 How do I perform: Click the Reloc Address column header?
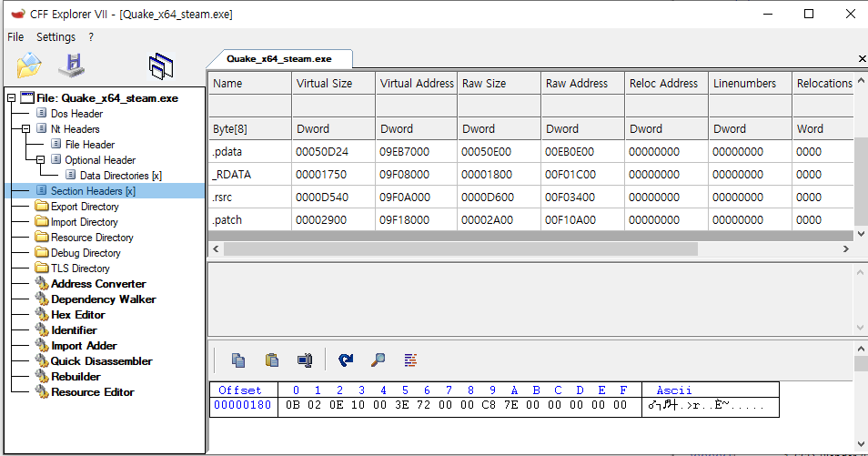point(667,83)
